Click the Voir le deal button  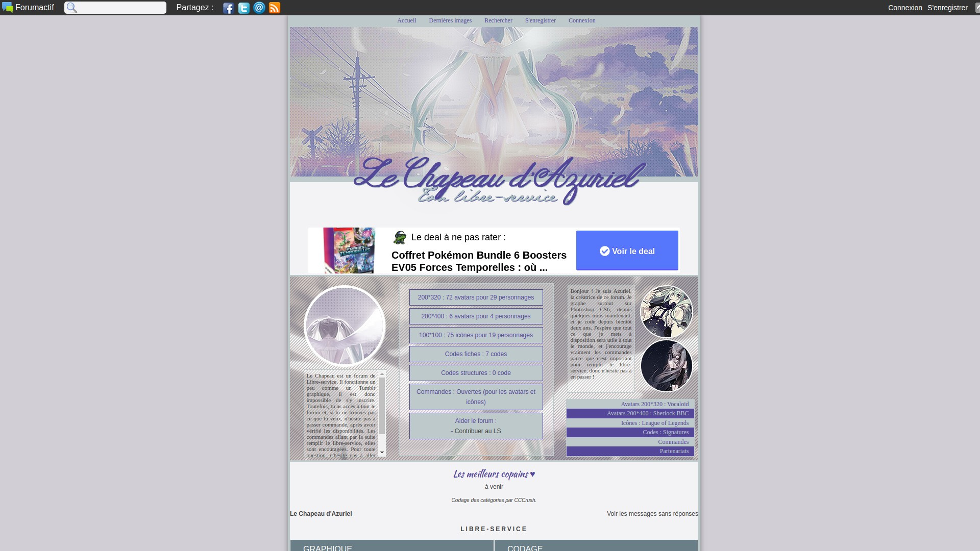627,251
